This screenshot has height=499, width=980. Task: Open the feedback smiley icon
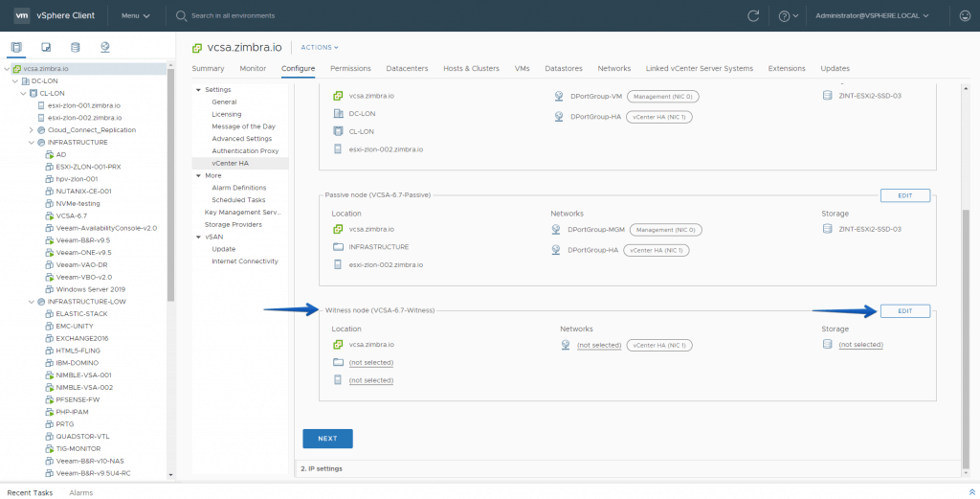[x=965, y=15]
